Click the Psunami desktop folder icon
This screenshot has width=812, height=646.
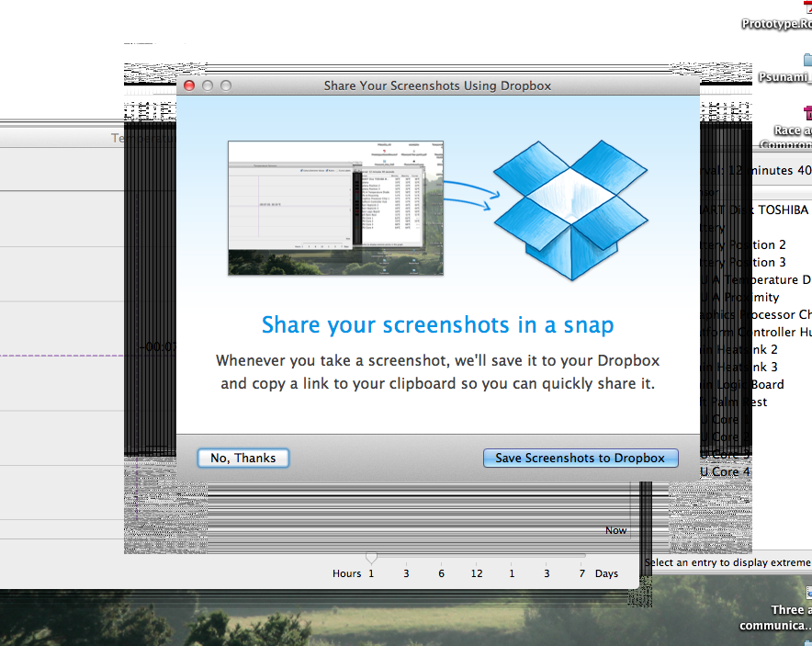point(807,60)
